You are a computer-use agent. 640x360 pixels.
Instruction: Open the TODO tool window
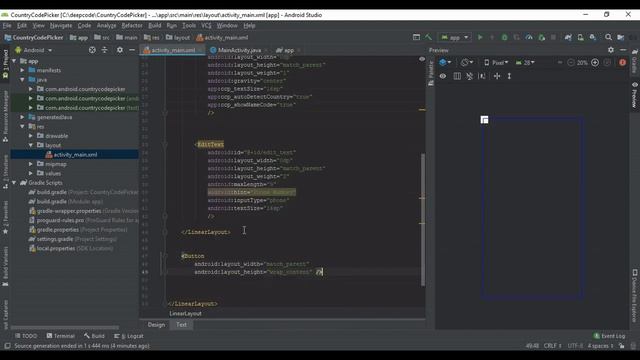coord(26,336)
